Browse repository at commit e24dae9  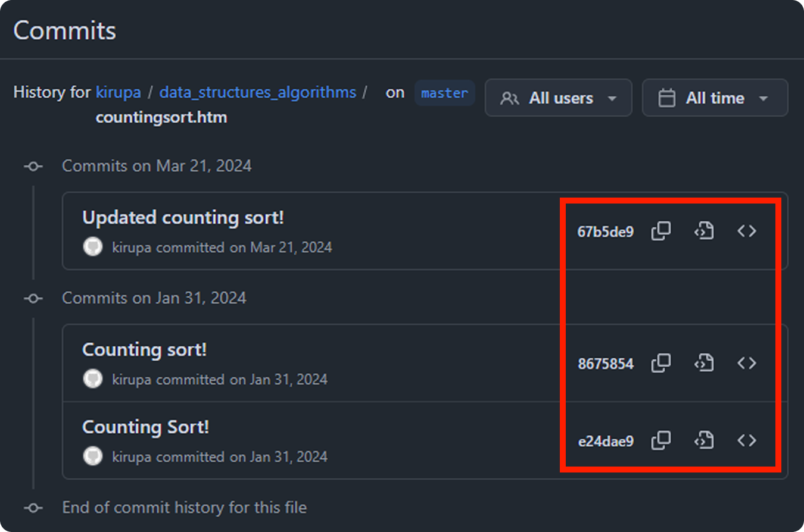click(x=747, y=440)
